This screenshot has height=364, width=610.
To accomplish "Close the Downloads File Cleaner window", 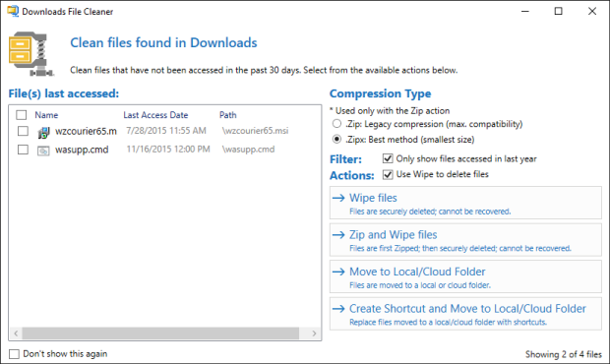I will (592, 11).
